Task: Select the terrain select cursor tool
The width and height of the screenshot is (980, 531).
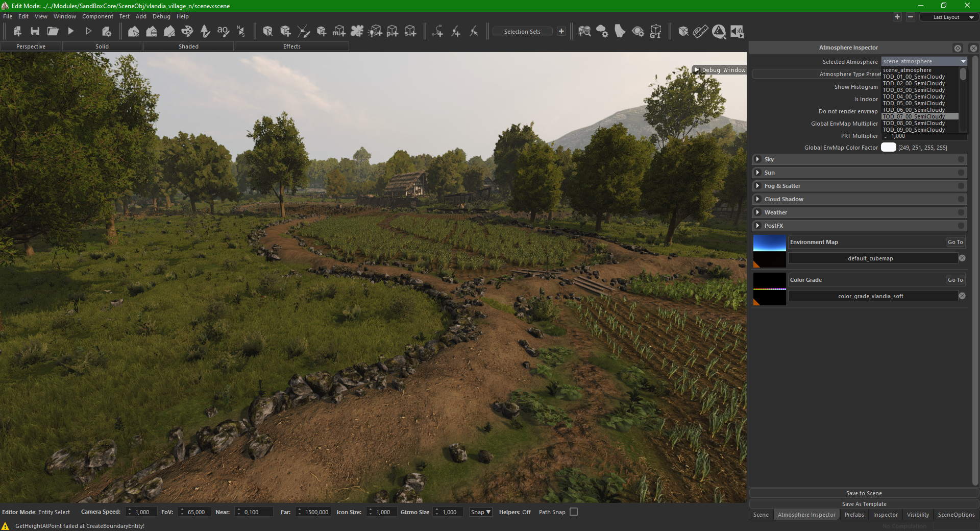Action: [133, 32]
